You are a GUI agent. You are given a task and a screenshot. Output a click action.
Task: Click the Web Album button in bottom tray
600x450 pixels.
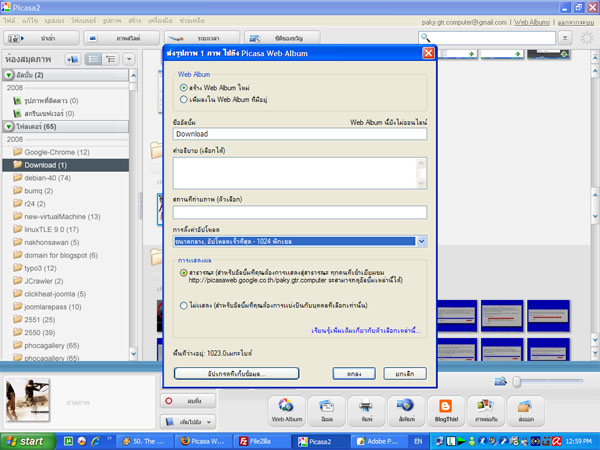(287, 411)
